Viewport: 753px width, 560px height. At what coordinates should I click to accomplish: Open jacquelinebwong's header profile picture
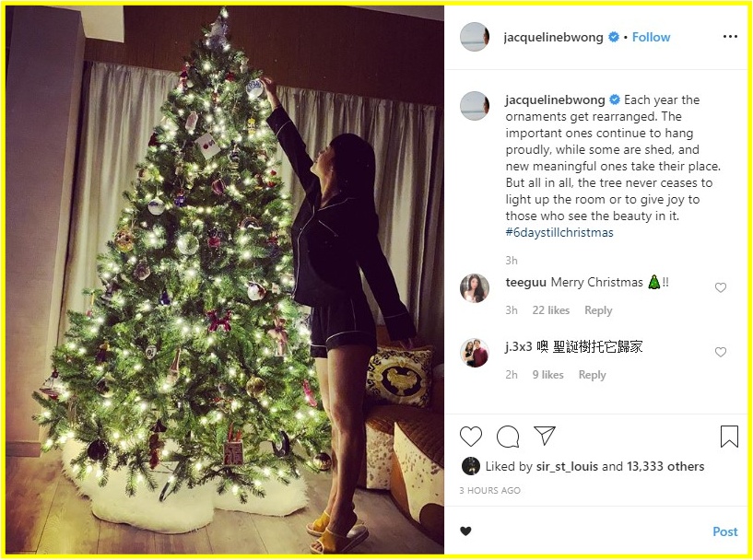[475, 37]
